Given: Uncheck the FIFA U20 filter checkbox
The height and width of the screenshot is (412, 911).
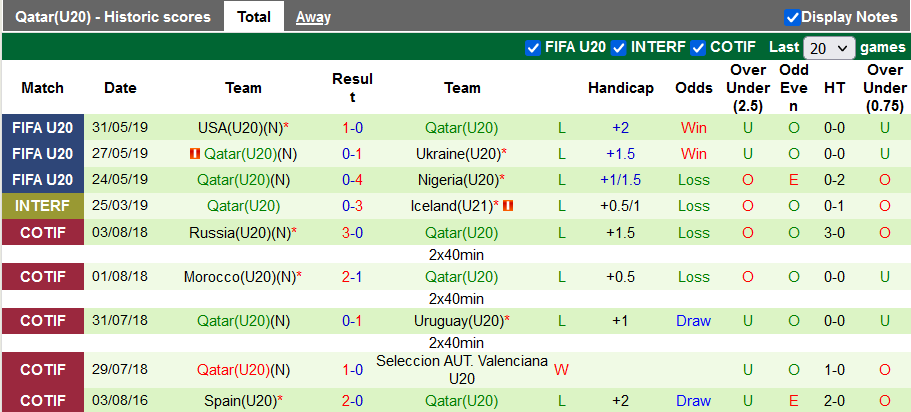Looking at the screenshot, I should tap(533, 47).
